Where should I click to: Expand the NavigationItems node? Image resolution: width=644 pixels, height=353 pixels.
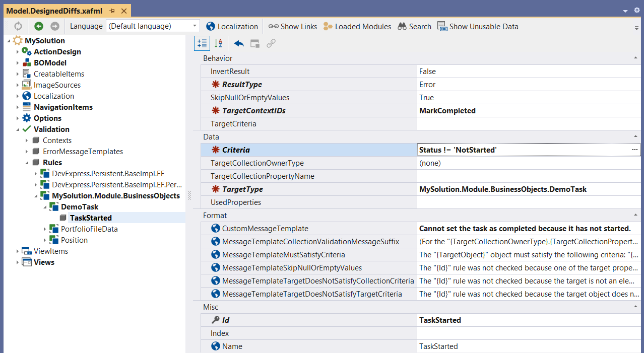[17, 107]
